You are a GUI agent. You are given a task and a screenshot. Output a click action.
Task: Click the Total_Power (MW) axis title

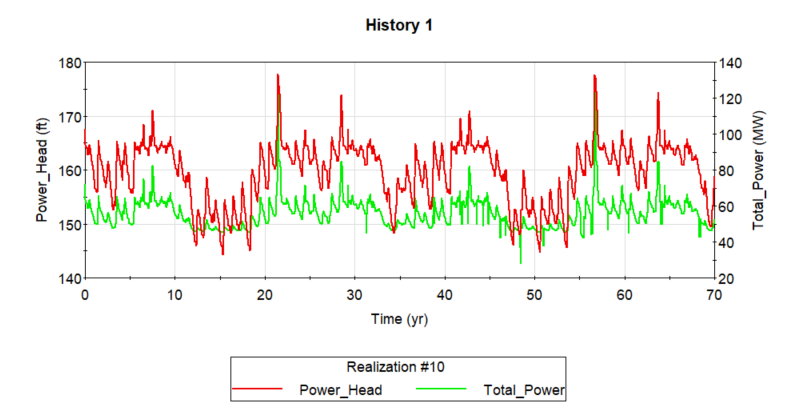758,170
